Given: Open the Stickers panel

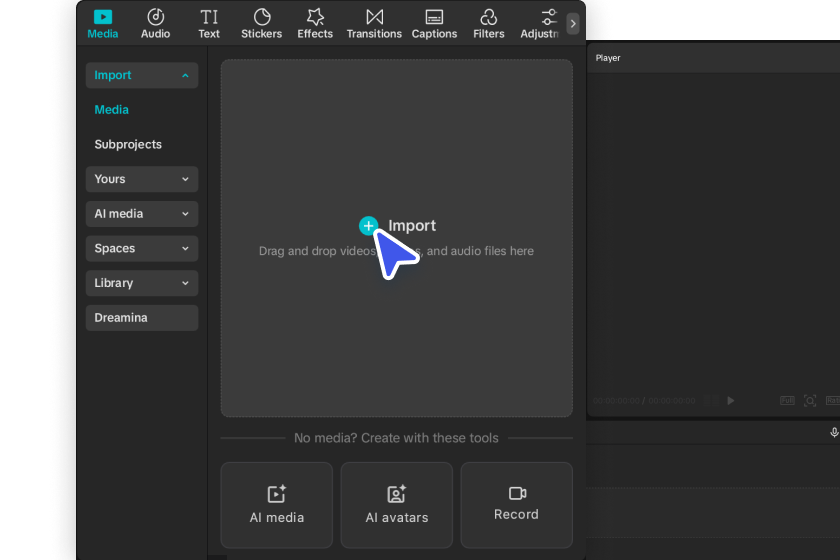Looking at the screenshot, I should 262,23.
